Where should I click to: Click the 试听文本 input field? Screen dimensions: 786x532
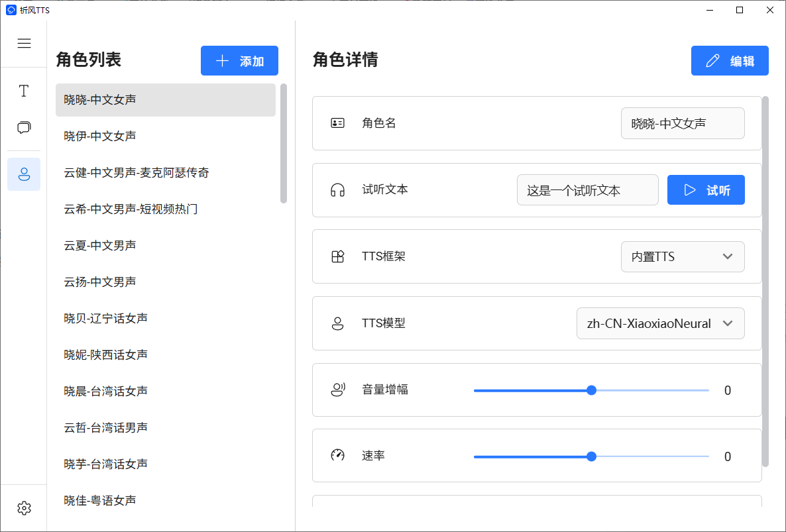(587, 189)
